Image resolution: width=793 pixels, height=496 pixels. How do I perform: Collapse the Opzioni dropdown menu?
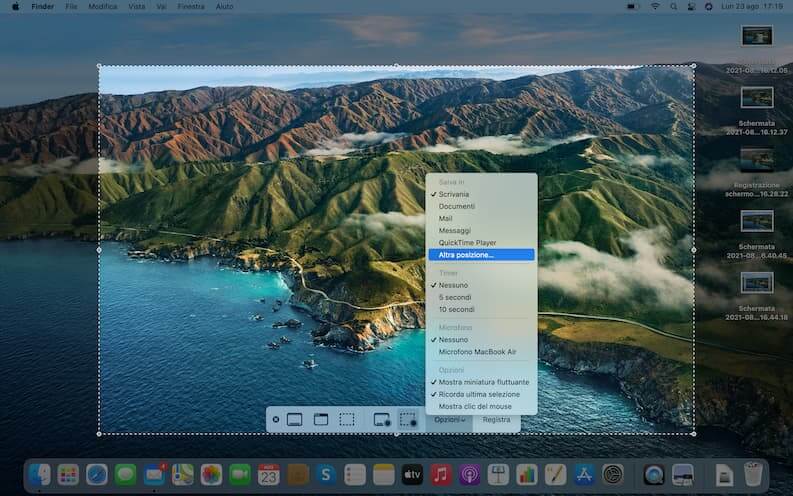[450, 420]
